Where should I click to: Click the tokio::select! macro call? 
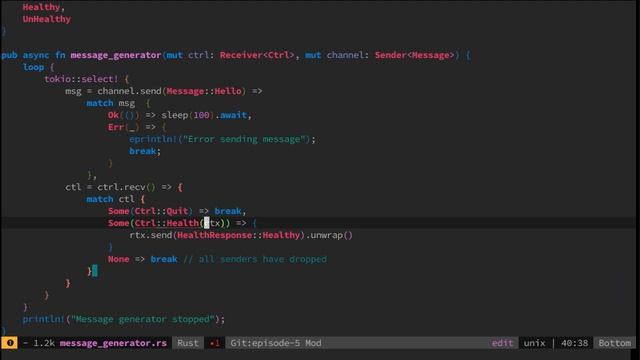[81, 79]
